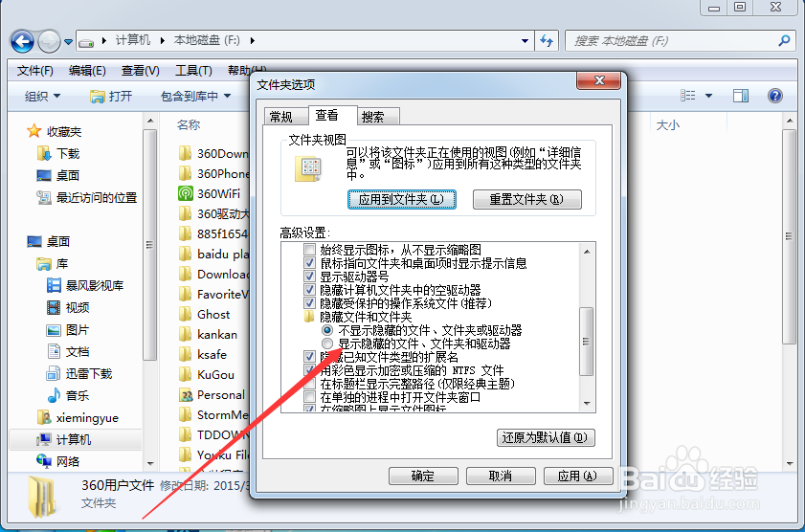
Task: Open the 编辑(E) menu
Action: [x=87, y=71]
